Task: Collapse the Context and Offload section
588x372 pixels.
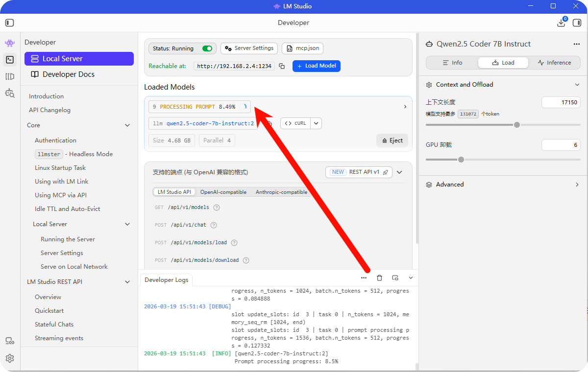Action: 577,85
